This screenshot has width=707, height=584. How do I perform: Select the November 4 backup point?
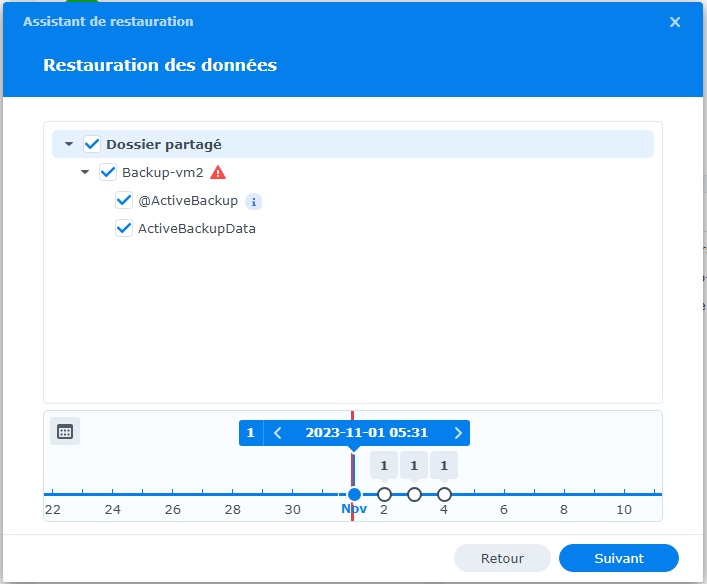444,494
